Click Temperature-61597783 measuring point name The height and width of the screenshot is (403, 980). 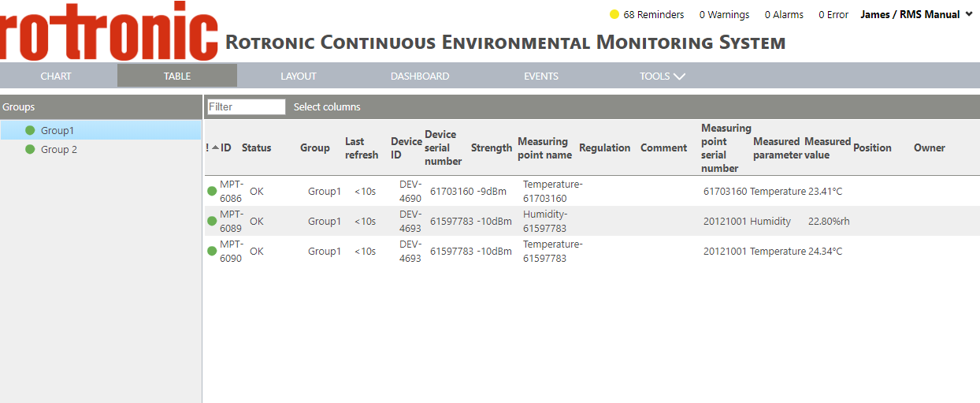coord(552,251)
